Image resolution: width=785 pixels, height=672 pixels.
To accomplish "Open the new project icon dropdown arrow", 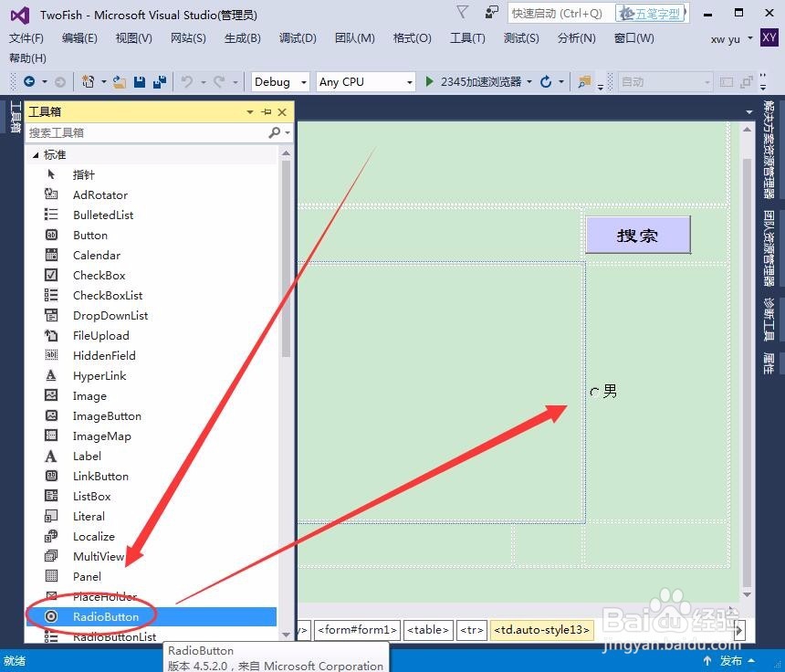I will [104, 81].
